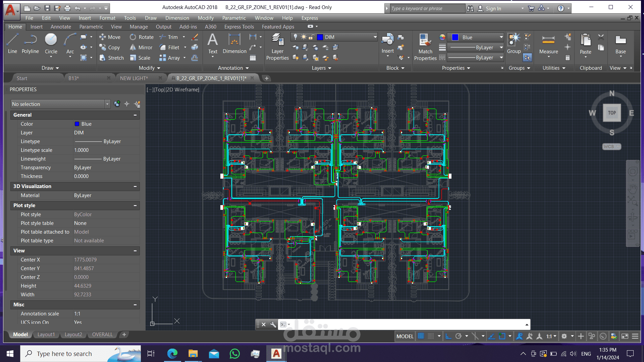Toggle grid display in status bar
The width and height of the screenshot is (644, 362).
coord(421,336)
